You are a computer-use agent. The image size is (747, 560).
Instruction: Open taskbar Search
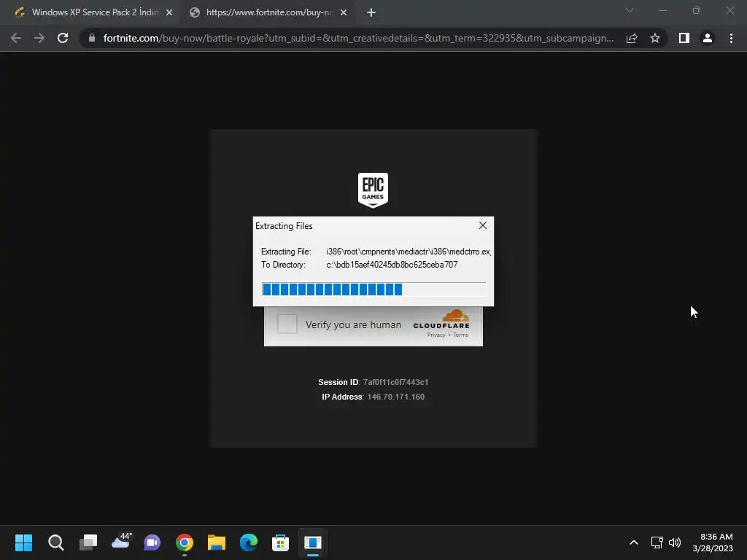point(55,542)
